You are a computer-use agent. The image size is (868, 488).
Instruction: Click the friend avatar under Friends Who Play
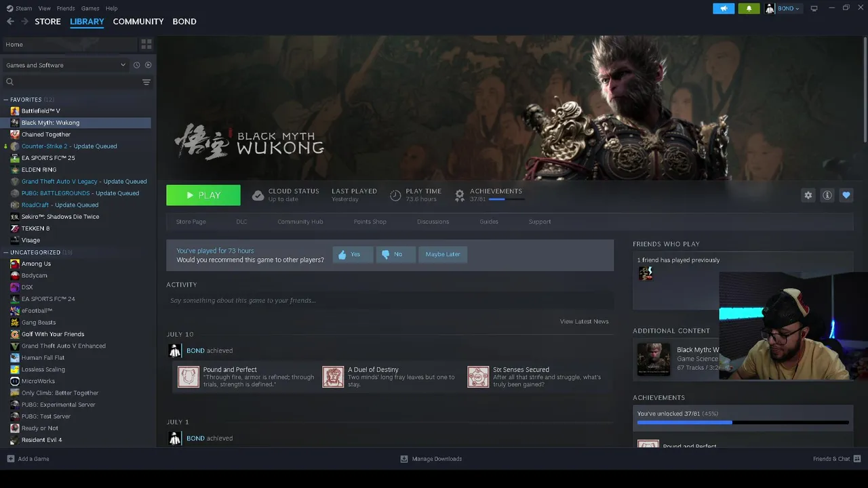[x=646, y=273]
